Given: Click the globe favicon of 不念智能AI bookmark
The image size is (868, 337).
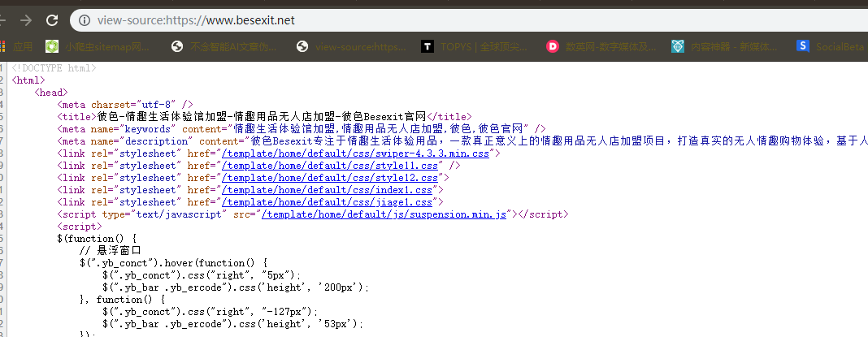Looking at the screenshot, I should tap(177, 46).
